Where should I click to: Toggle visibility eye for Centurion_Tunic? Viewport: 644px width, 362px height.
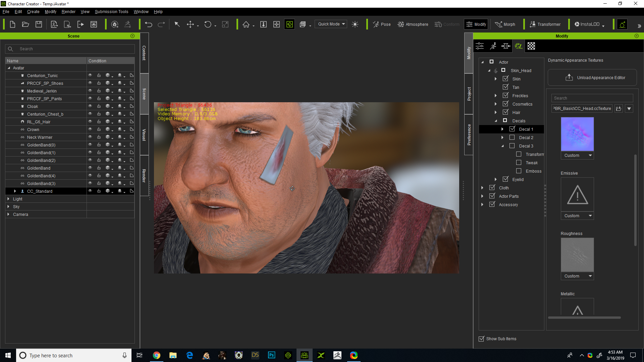click(x=90, y=75)
